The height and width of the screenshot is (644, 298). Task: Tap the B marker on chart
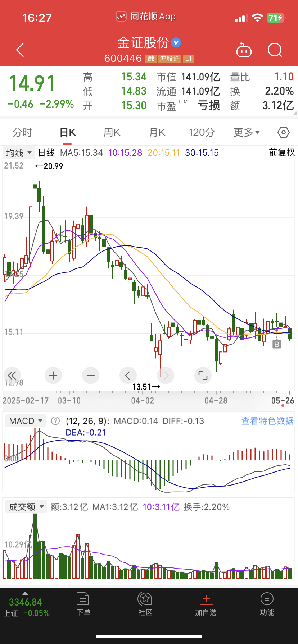point(276,344)
